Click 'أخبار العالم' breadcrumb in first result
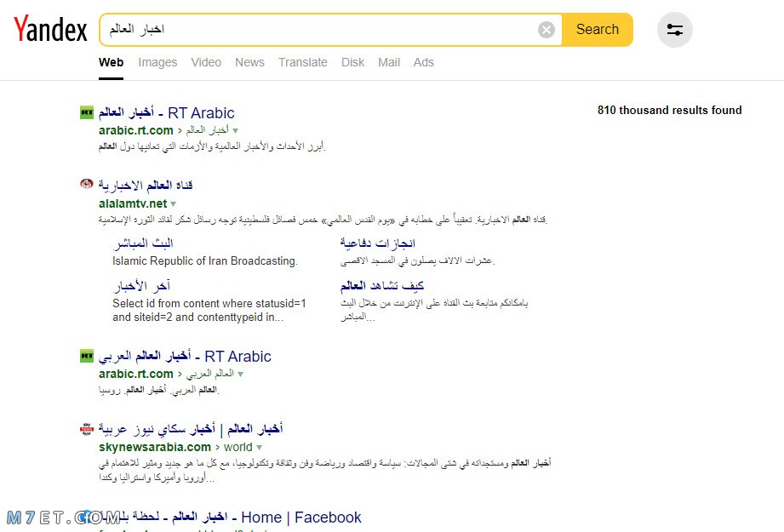 click(x=207, y=130)
